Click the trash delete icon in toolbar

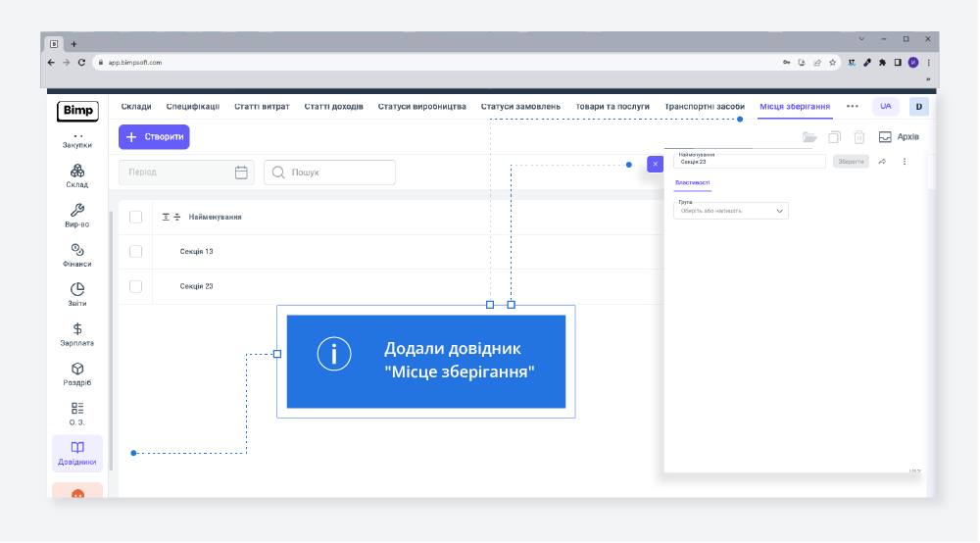[x=858, y=137]
